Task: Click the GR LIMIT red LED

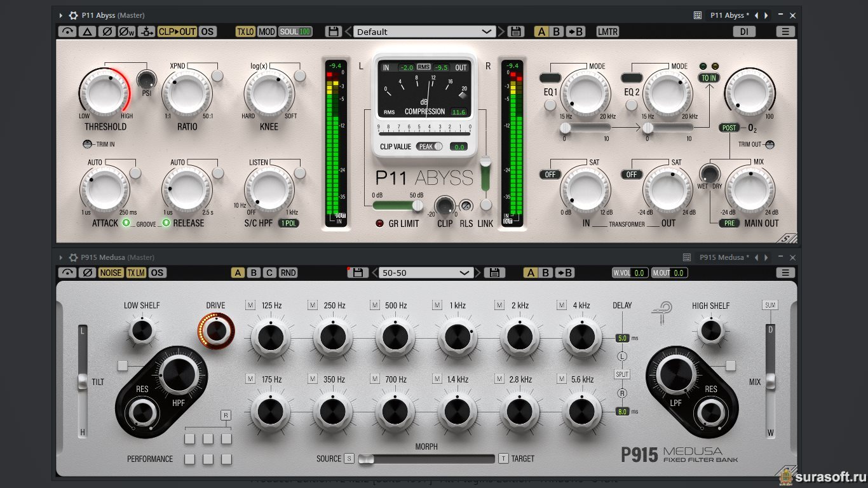Action: pos(380,223)
